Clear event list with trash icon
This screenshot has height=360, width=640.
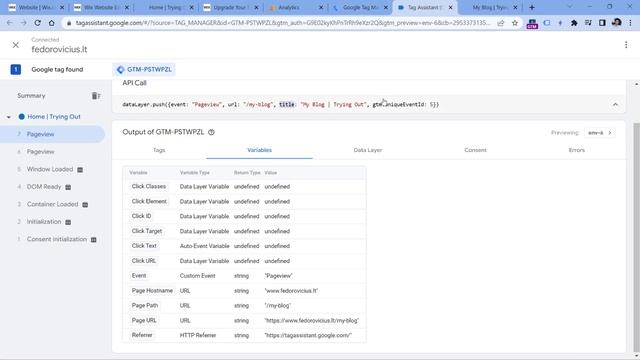96,96
